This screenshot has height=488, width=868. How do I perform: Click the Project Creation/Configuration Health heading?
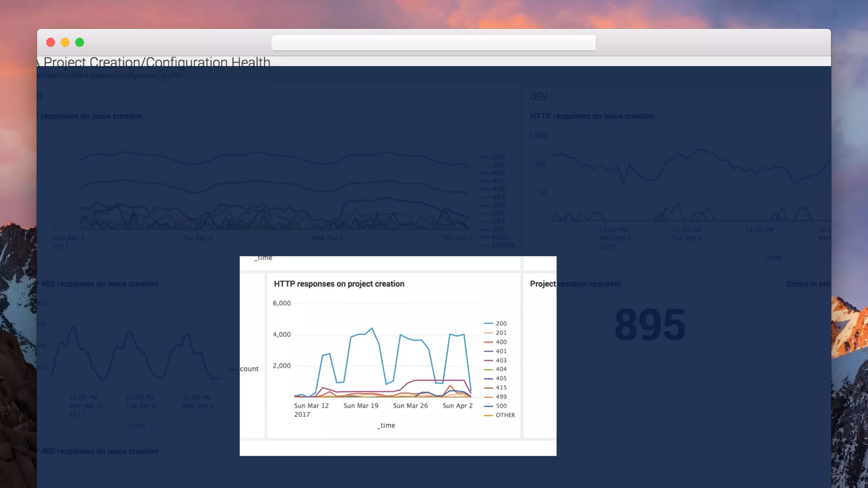point(157,62)
